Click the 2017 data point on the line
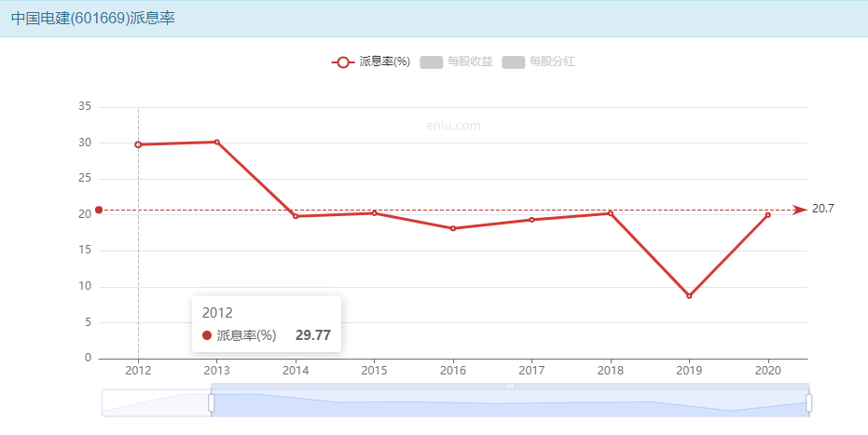 pos(532,220)
